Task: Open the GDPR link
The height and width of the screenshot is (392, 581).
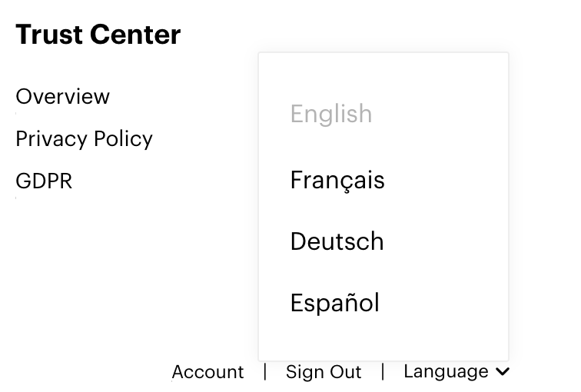Action: [x=44, y=181]
